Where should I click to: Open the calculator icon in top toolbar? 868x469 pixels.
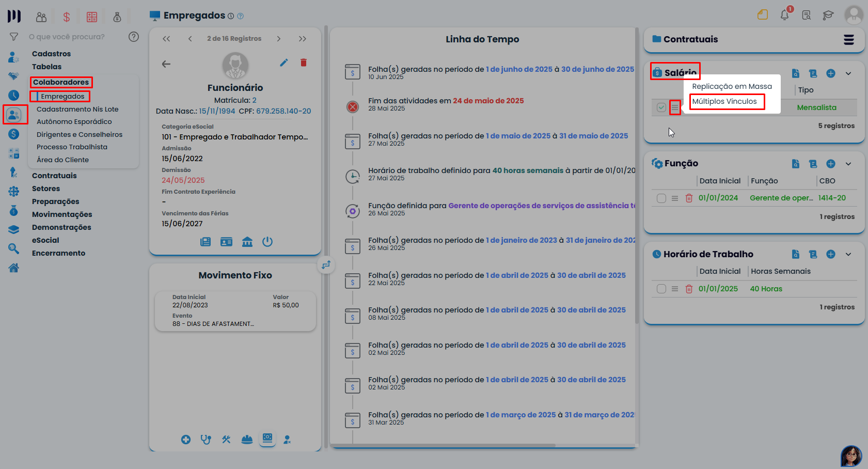coord(92,17)
